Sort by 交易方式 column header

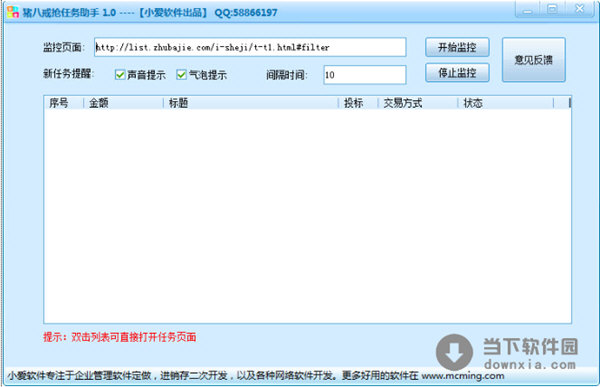[418, 103]
